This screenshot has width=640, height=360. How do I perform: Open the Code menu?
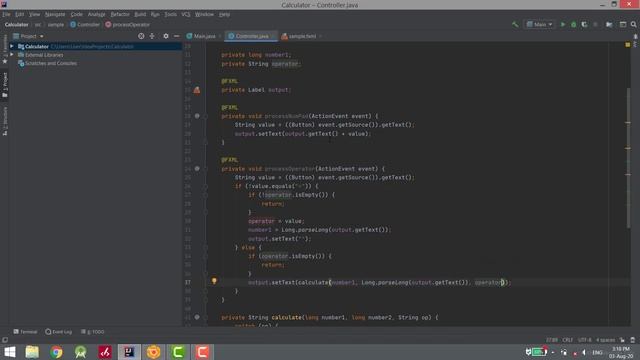click(x=76, y=14)
